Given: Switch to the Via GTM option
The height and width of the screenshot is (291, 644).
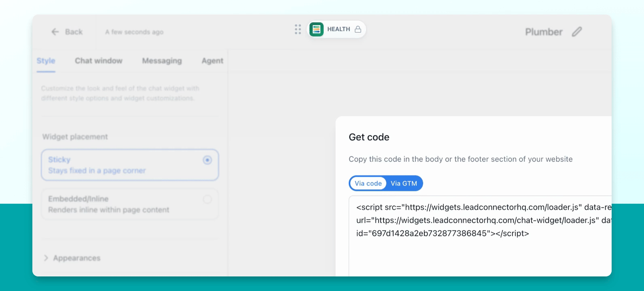Looking at the screenshot, I should tap(404, 183).
